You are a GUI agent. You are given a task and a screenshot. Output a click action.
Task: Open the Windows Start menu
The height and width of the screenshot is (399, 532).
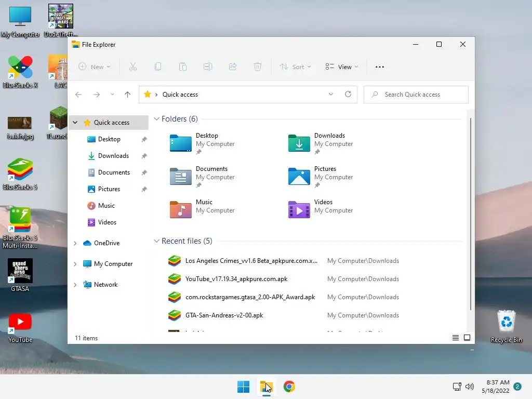tap(243, 387)
